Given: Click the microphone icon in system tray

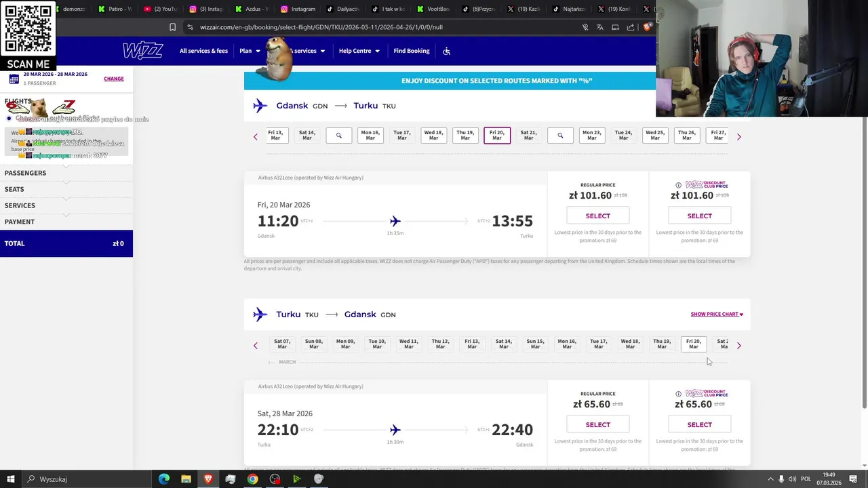Looking at the screenshot, I should (x=781, y=479).
